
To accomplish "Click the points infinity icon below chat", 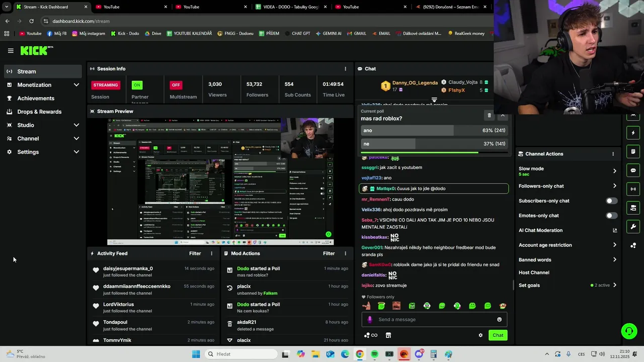I will point(371,335).
